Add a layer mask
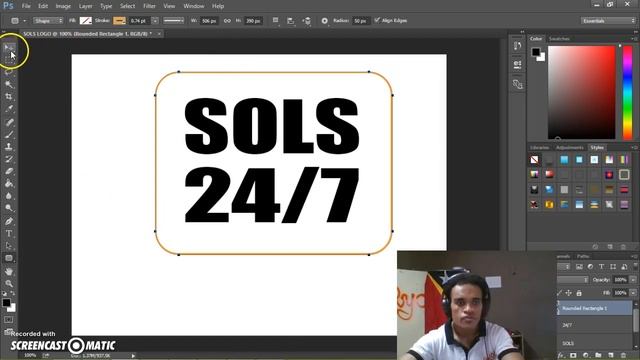This screenshot has height=360, width=640. coord(573,356)
